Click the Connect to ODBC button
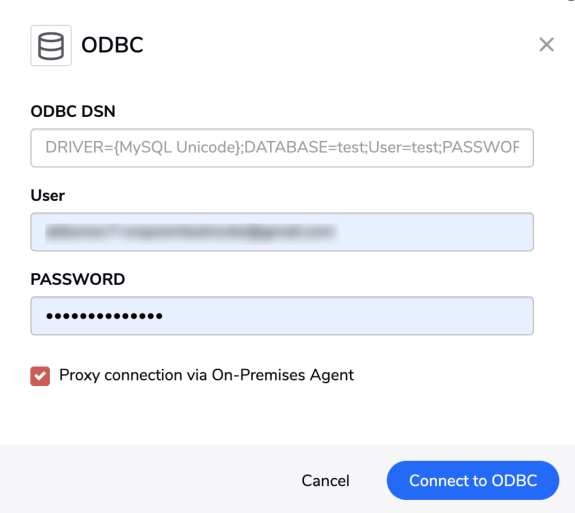The width and height of the screenshot is (575, 513). click(473, 480)
